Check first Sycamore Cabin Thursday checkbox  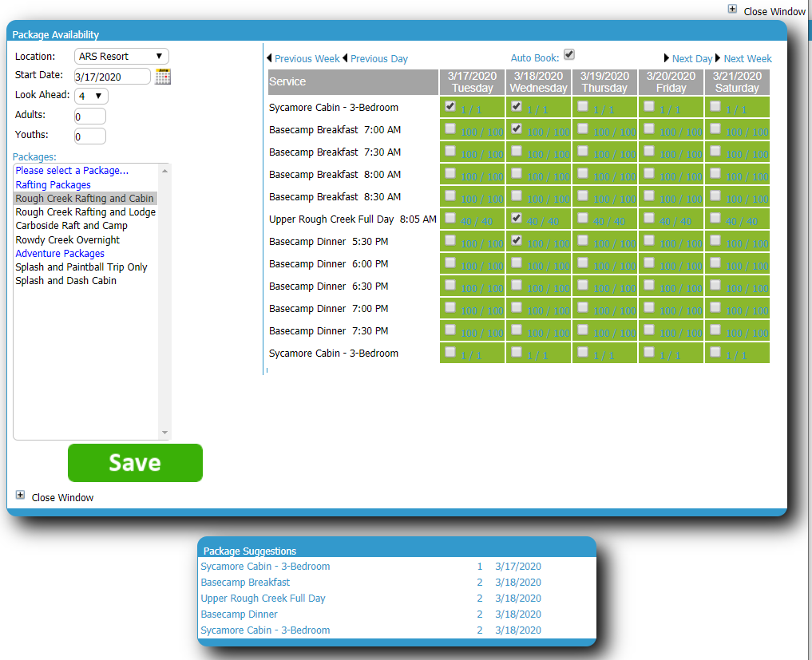click(x=583, y=106)
